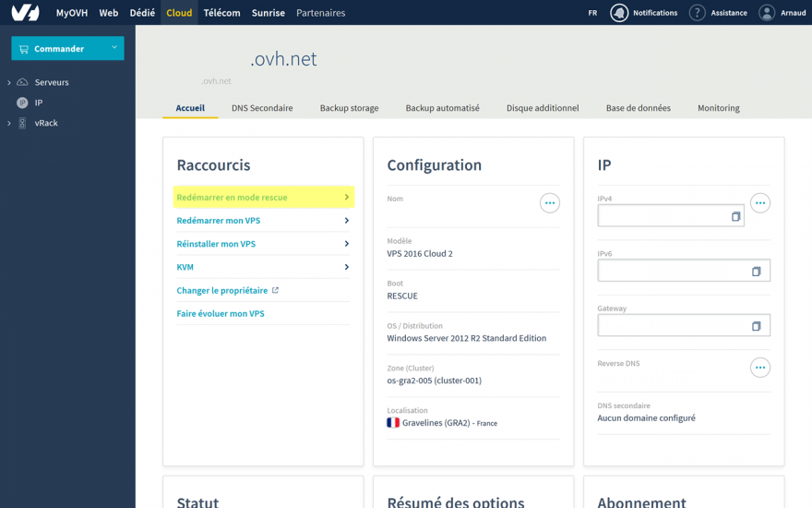Click the Assistance question mark icon
The image size is (812, 508).
coord(697,13)
